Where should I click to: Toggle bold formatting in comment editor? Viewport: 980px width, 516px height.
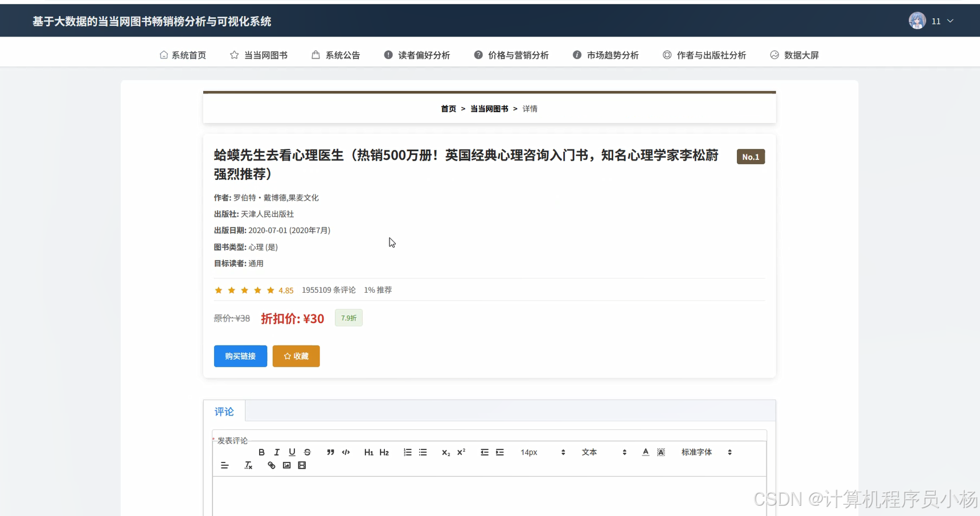[261, 452]
